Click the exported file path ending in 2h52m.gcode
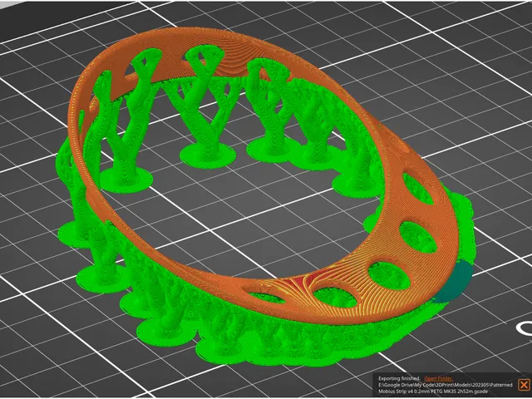 [x=446, y=388]
